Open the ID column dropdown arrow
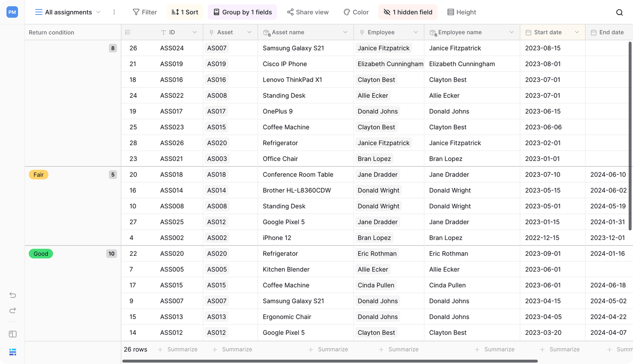The height and width of the screenshot is (364, 633). click(x=195, y=32)
